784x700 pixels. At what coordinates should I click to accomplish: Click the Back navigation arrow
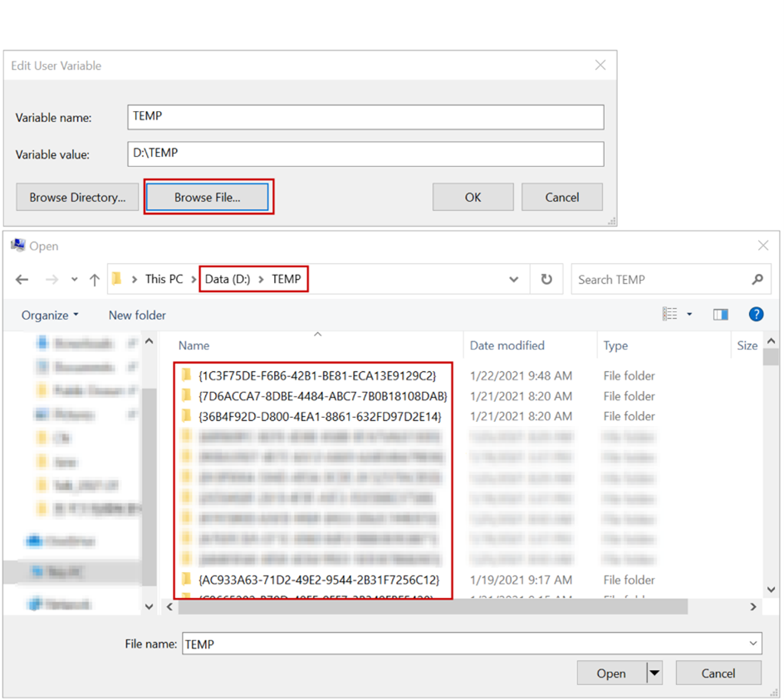pos(22,280)
